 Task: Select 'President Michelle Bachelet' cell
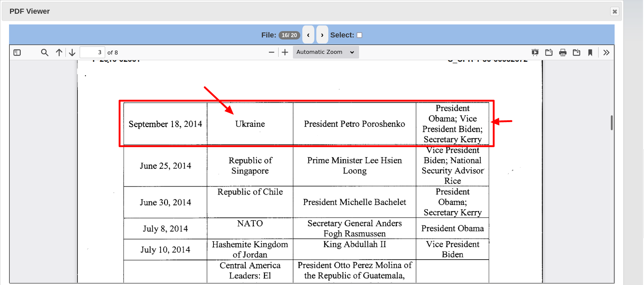coord(354,202)
